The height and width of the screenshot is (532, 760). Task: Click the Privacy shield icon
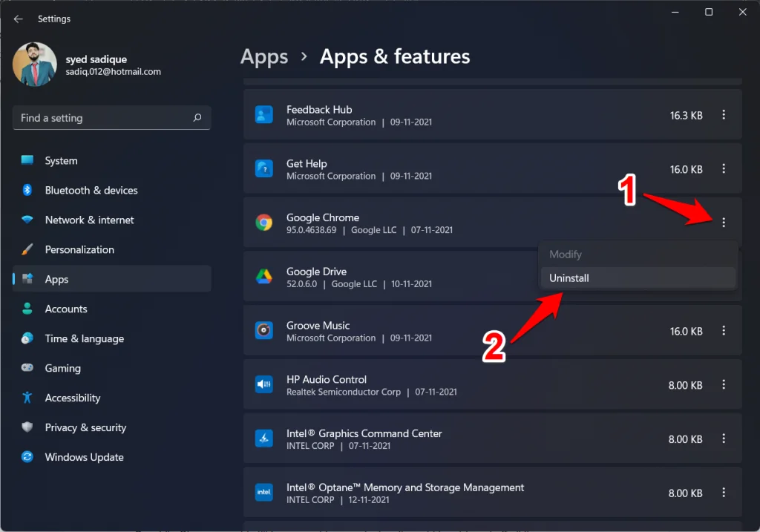point(27,427)
